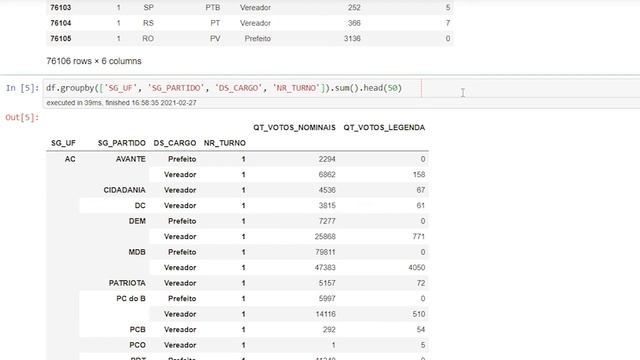The width and height of the screenshot is (640, 360).
Task: Click the 771 legenda votes value
Action: coord(419,237)
